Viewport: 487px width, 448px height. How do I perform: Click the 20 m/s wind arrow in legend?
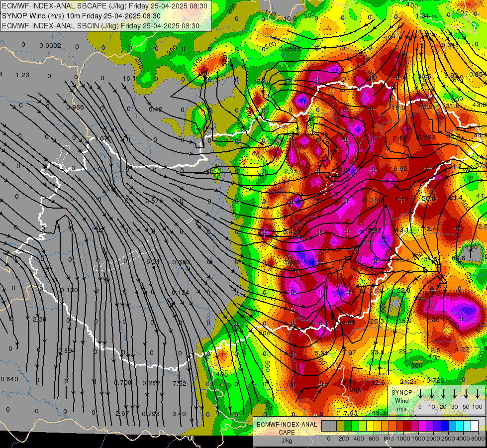point(443,394)
